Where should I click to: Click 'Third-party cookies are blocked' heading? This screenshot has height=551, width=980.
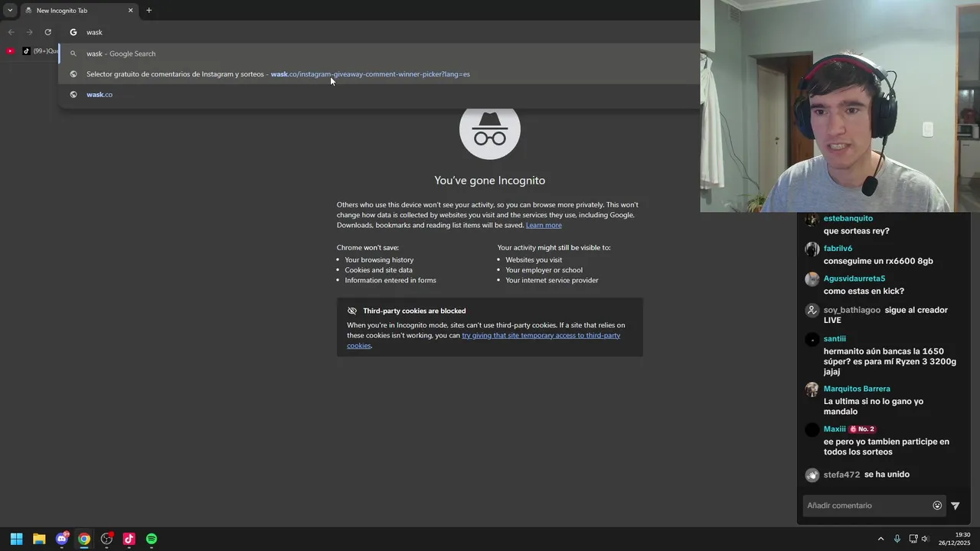click(414, 311)
